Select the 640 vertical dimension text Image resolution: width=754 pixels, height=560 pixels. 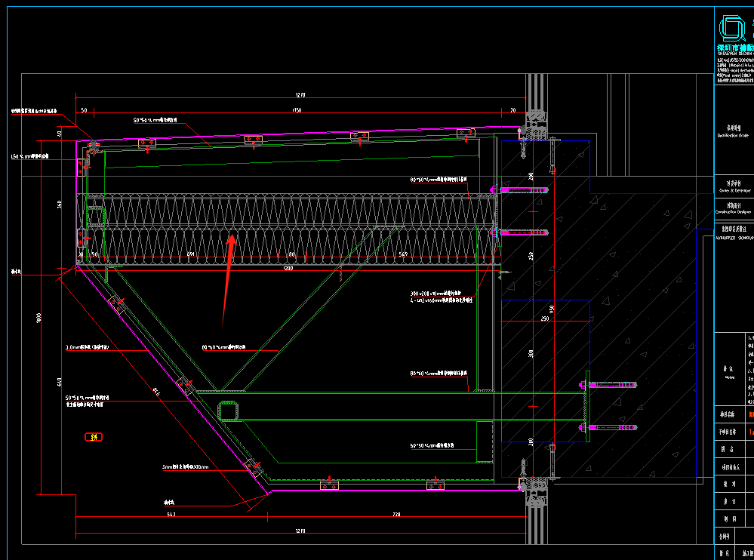[60, 382]
